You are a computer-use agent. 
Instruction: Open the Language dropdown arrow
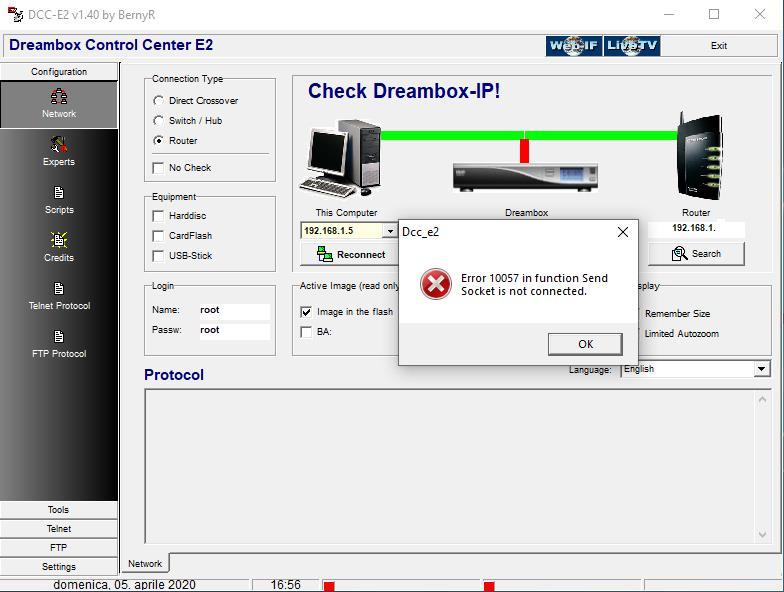[x=761, y=369]
